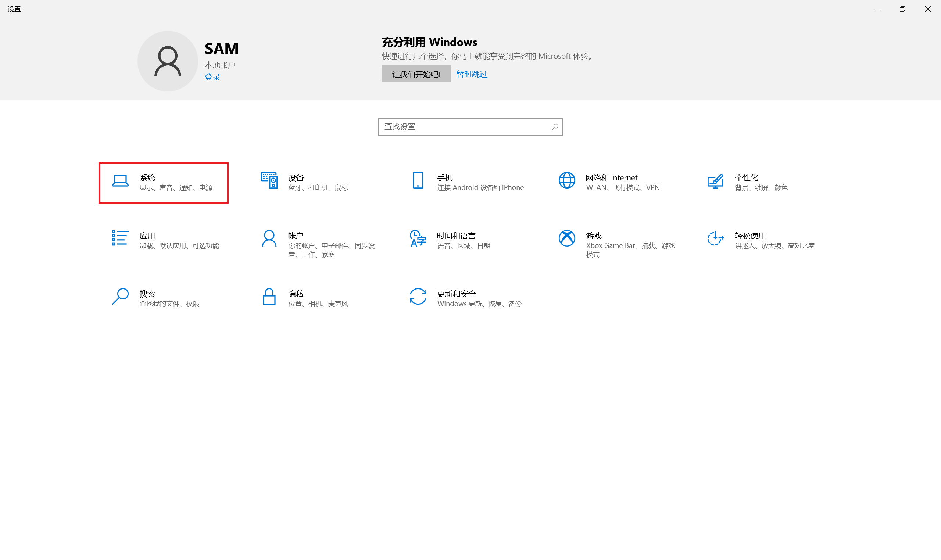Image resolution: width=941 pixels, height=560 pixels.
Task: Click the text WLAN、飞行模式、VPN
Action: [x=622, y=188]
